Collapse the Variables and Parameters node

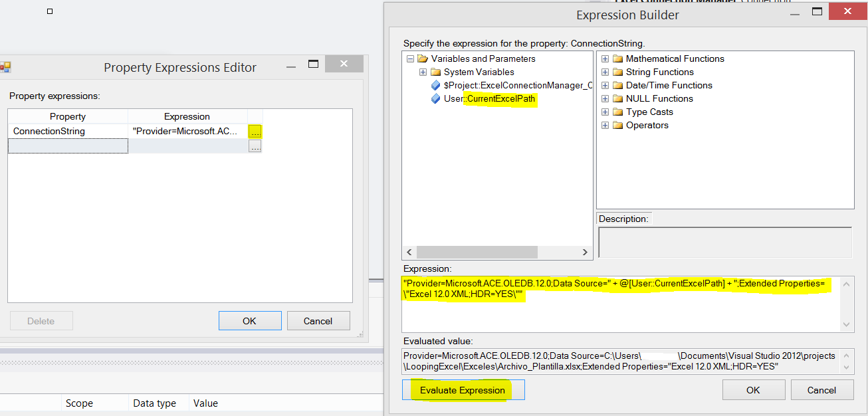pos(410,58)
